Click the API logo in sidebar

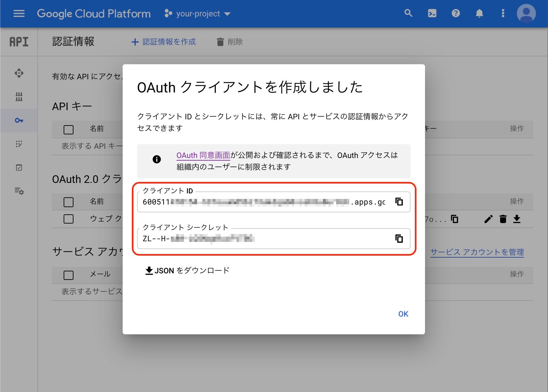[x=19, y=42]
